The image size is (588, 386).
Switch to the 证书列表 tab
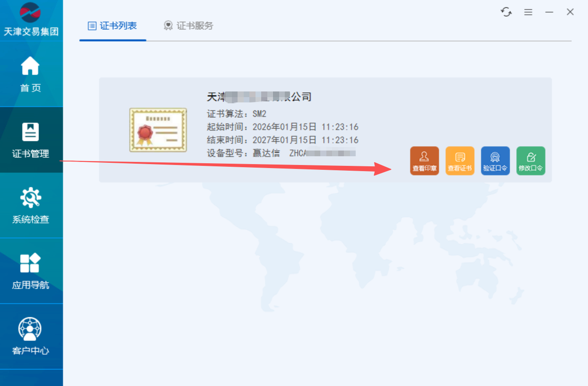113,26
